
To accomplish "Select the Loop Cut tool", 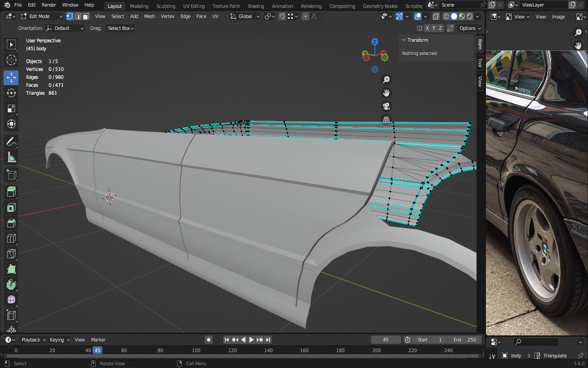I will click(11, 238).
